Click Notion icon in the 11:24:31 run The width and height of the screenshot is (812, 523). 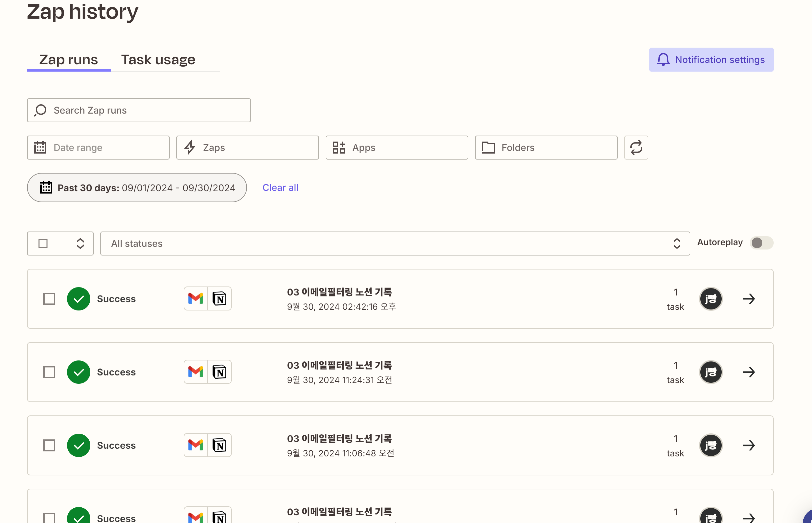(219, 372)
